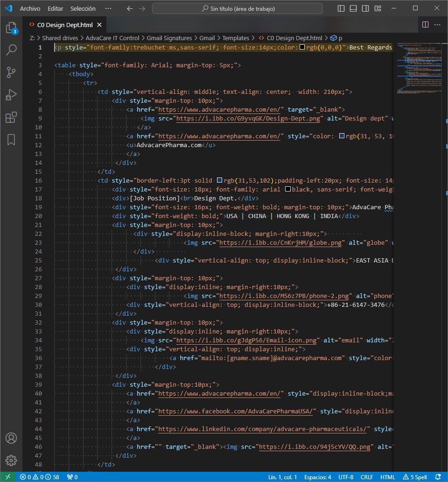Open the Selección menu
The image size is (448, 482).
click(x=83, y=8)
